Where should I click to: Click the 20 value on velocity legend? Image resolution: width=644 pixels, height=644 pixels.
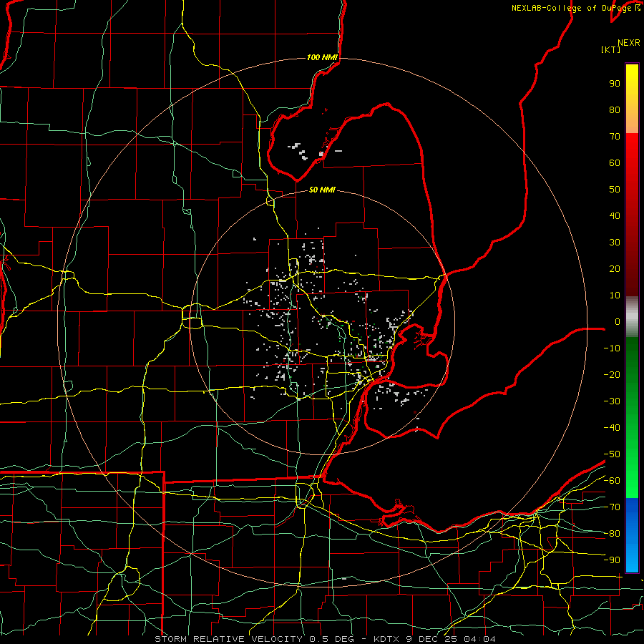(x=615, y=268)
